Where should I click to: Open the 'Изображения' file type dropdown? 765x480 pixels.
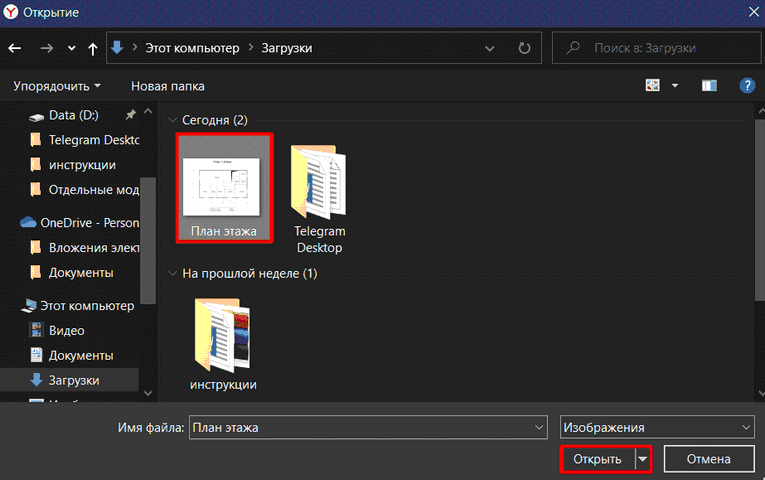(x=657, y=428)
